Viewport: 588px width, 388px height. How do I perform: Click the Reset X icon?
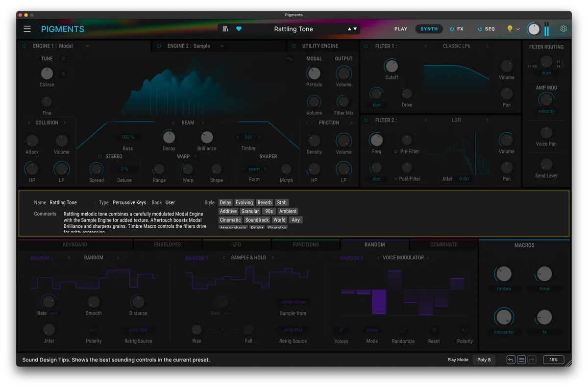tap(434, 330)
